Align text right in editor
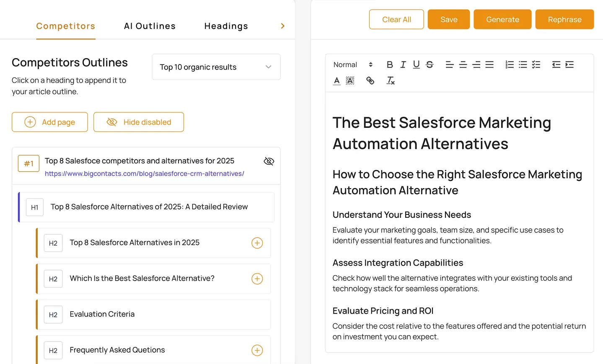 (476, 65)
